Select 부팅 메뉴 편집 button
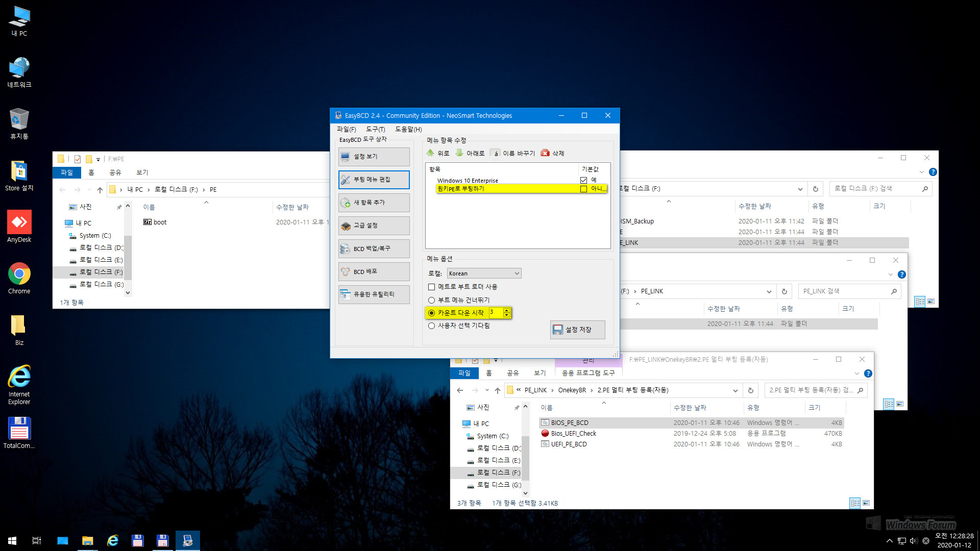This screenshot has height=551, width=980. click(x=374, y=180)
